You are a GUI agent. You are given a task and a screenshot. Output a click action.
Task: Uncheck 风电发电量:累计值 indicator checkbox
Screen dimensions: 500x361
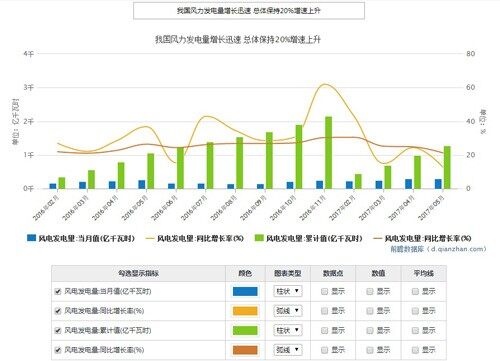[58, 330]
